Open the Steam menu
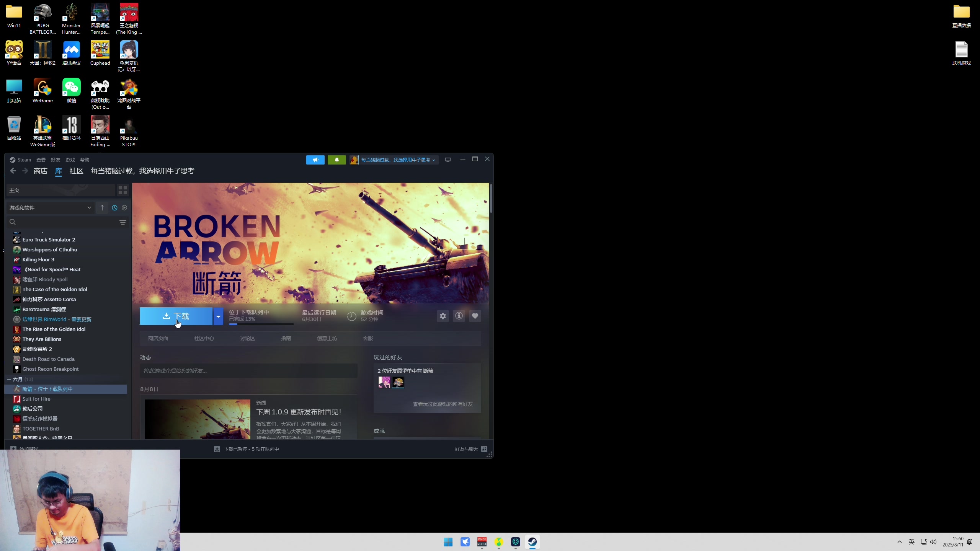Viewport: 980px width, 551px height. tap(20, 160)
